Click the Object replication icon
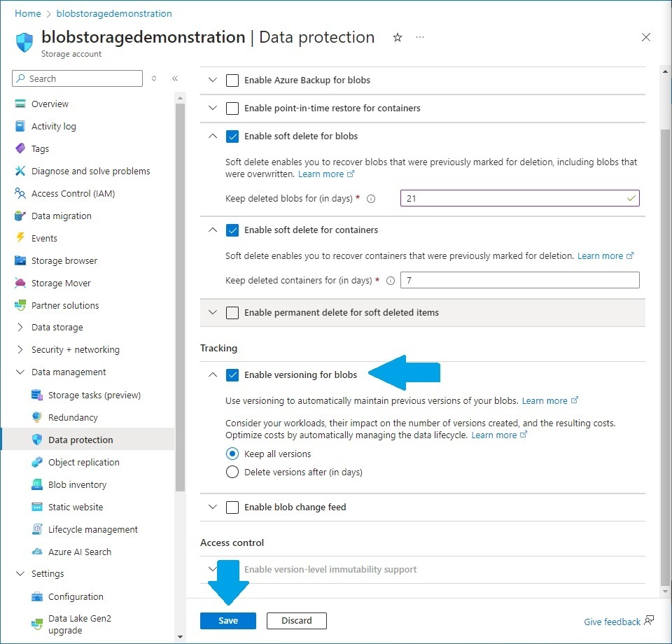672x644 pixels. point(37,462)
